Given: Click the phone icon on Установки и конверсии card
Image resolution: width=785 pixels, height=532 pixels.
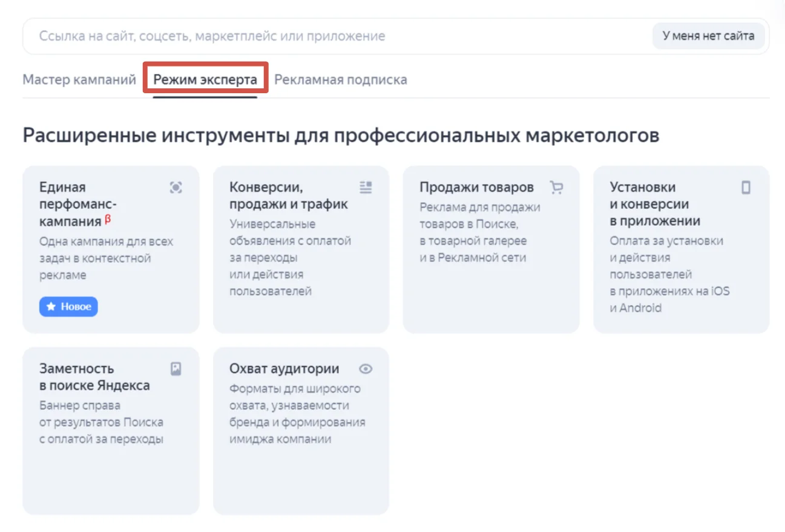Looking at the screenshot, I should 746,188.
